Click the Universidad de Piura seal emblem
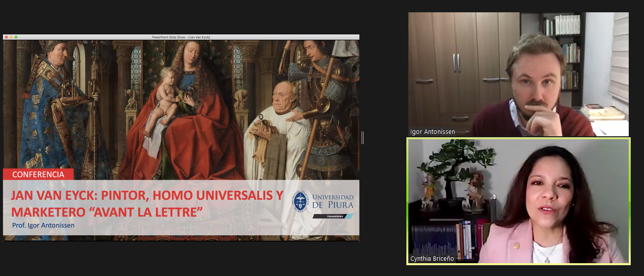 tap(301, 201)
